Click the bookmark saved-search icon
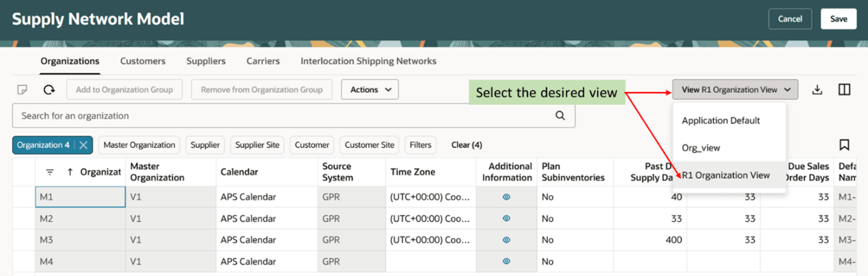This screenshot has height=276, width=868. coord(845,145)
